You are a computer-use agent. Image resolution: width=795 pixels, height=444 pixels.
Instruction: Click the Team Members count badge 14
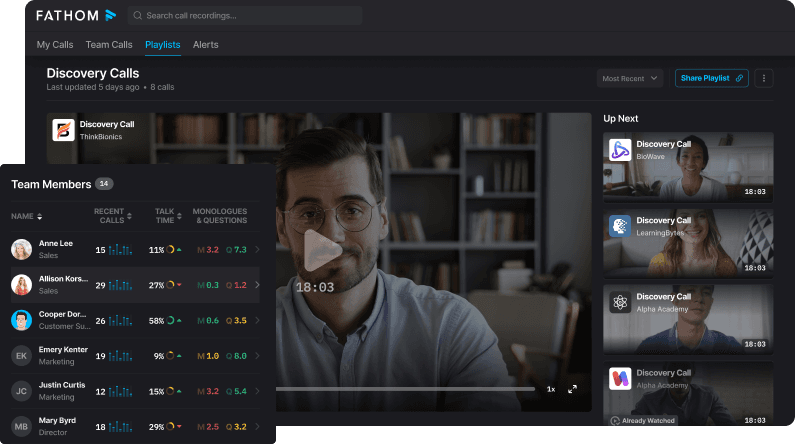[x=104, y=184]
